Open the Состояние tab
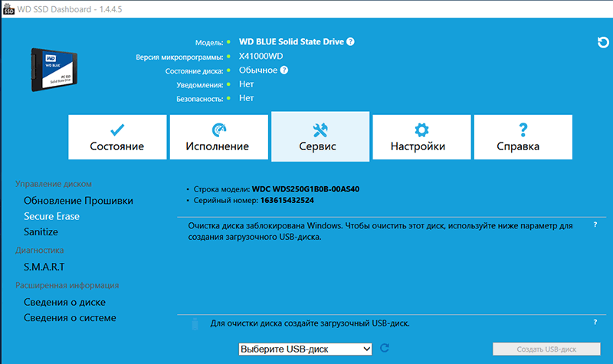613x364 pixels. pyautogui.click(x=117, y=137)
